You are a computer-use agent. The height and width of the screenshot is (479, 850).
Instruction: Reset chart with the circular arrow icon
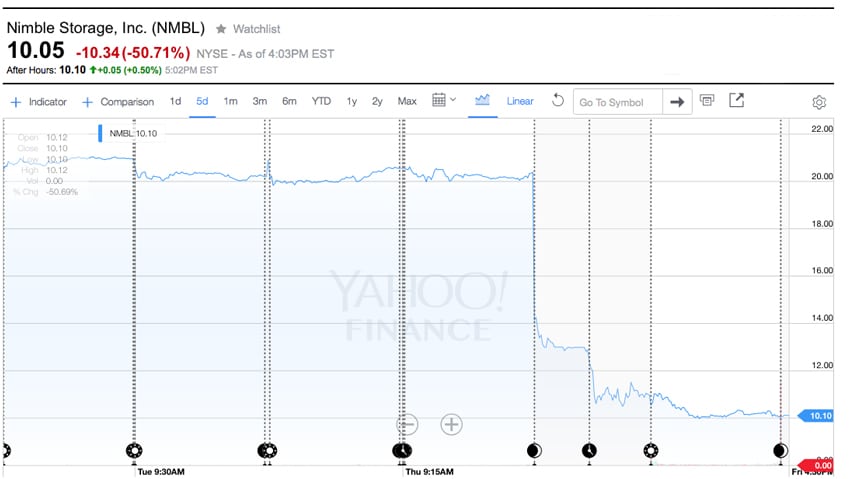pos(557,101)
